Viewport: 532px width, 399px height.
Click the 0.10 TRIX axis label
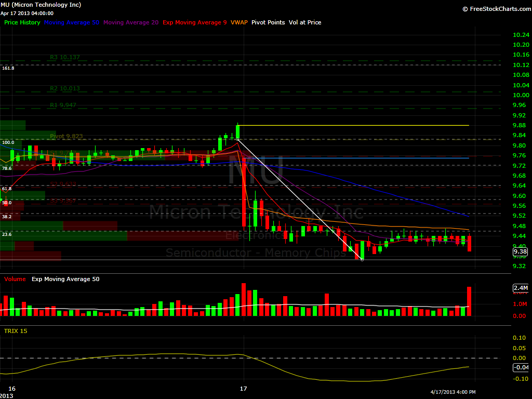pyautogui.click(x=519, y=338)
